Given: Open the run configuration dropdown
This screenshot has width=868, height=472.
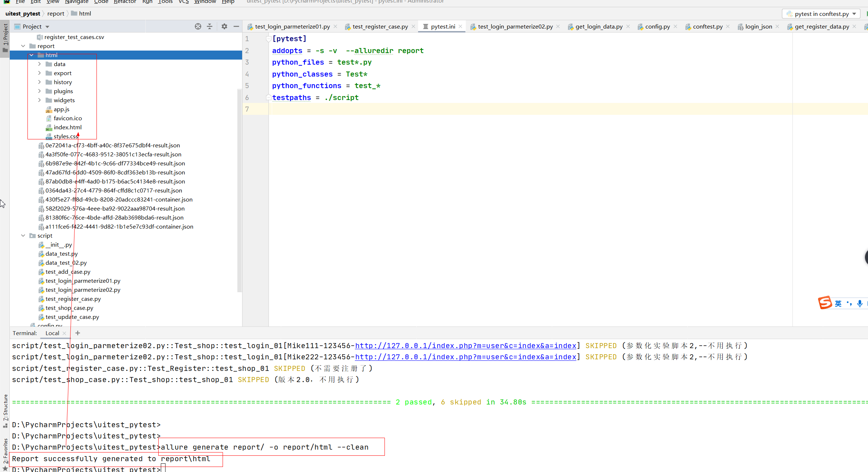Looking at the screenshot, I should click(821, 14).
